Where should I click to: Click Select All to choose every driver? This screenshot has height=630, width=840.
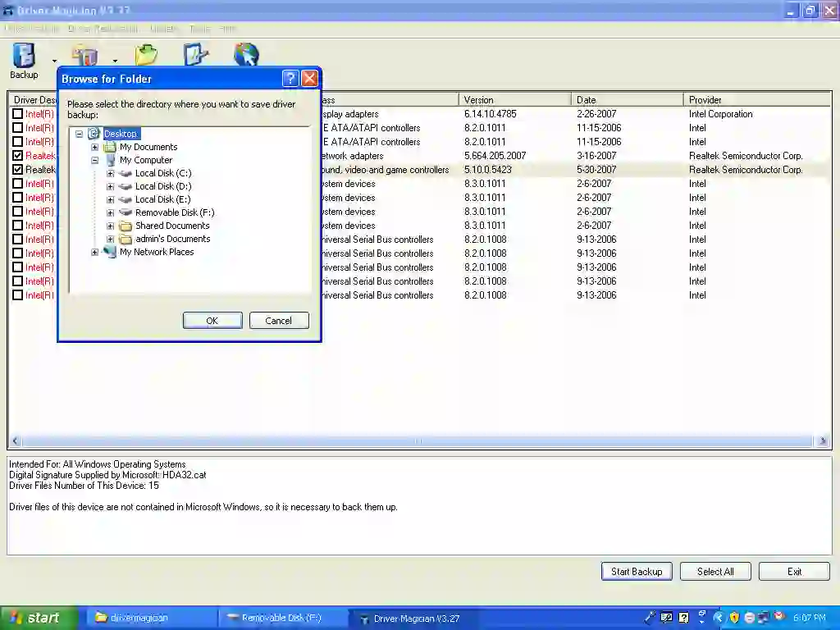(714, 571)
